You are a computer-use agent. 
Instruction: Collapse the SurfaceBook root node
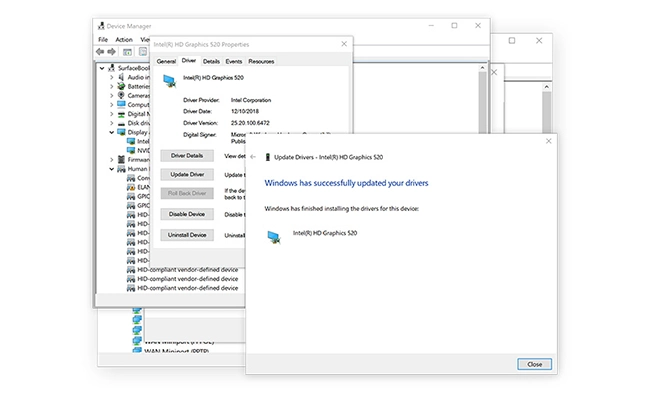pos(102,68)
